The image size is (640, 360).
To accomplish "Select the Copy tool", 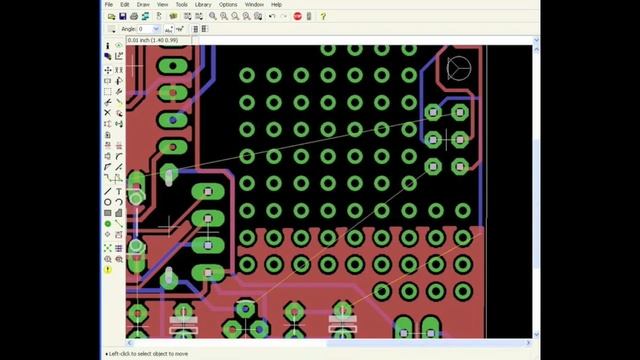I will [x=119, y=70].
